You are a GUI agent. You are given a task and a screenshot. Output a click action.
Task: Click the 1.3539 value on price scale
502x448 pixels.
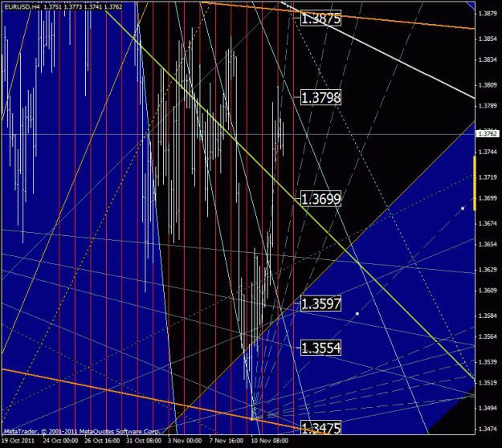tap(488, 361)
